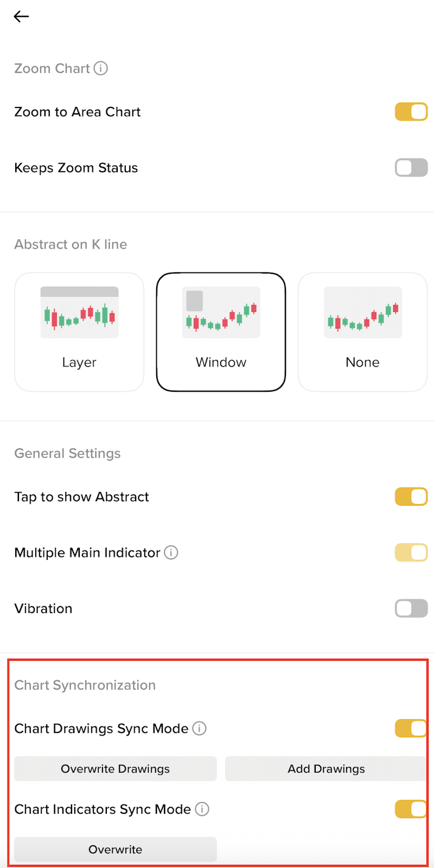The width and height of the screenshot is (434, 868).
Task: Open the Zoom Chart info icon
Action: [101, 68]
